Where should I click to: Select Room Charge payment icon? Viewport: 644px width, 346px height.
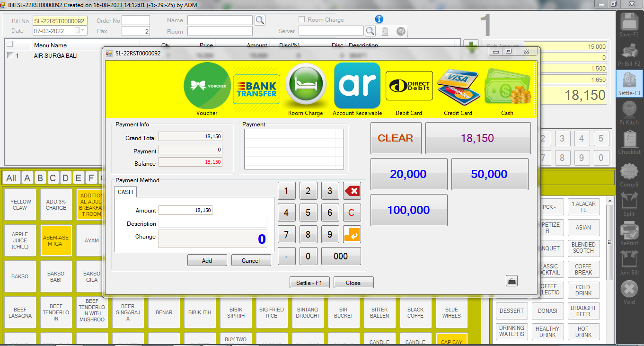pos(306,86)
